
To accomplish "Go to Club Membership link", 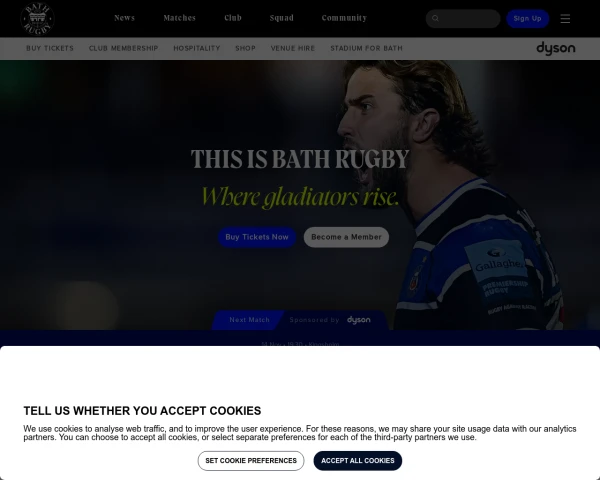I will [124, 48].
